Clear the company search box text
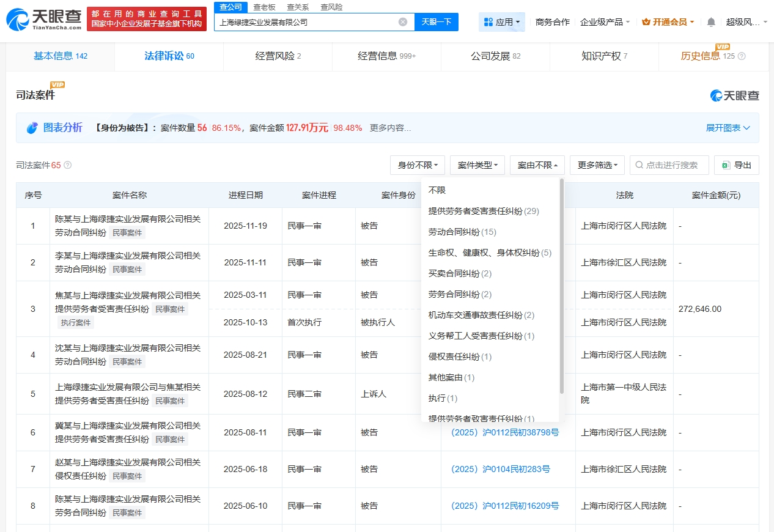 coord(403,22)
